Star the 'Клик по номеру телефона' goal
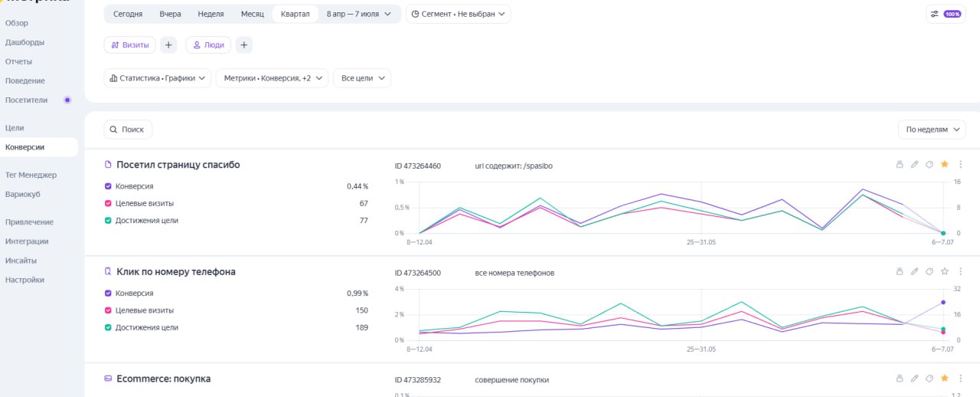The width and height of the screenshot is (980, 397). coord(945,271)
